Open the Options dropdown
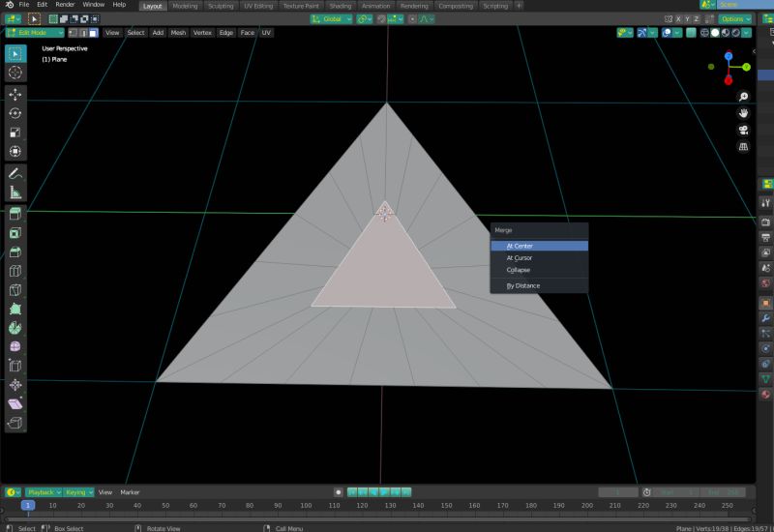Viewport: 774px width, 532px height. pyautogui.click(x=735, y=19)
